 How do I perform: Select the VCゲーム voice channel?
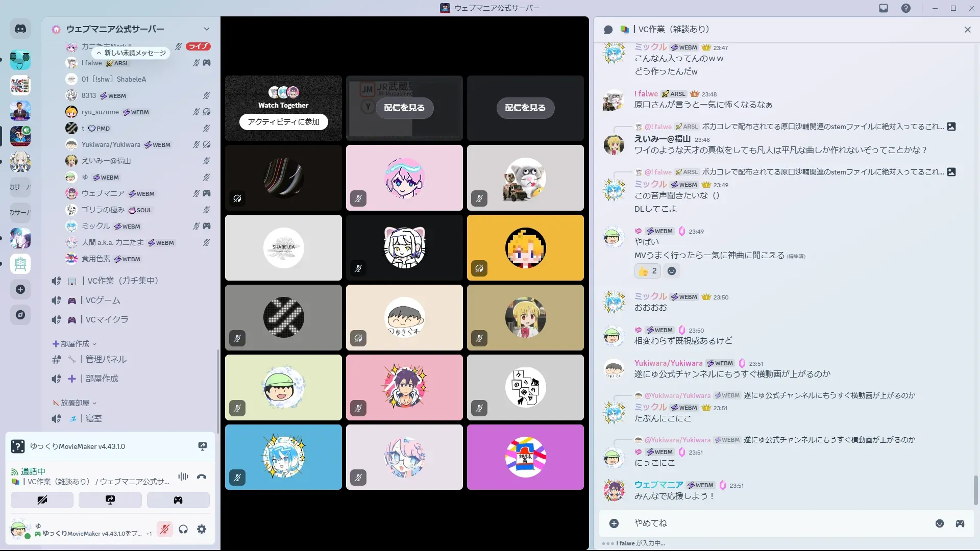tap(103, 300)
